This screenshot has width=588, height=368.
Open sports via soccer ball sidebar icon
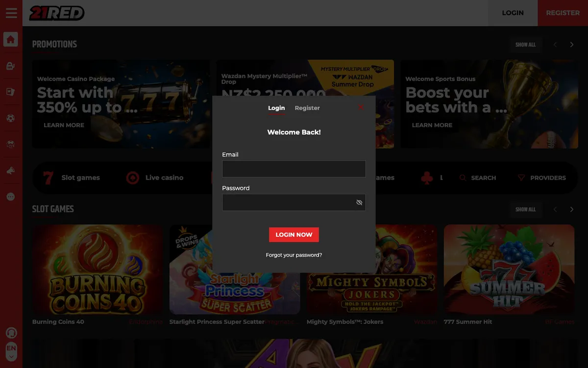[11, 118]
